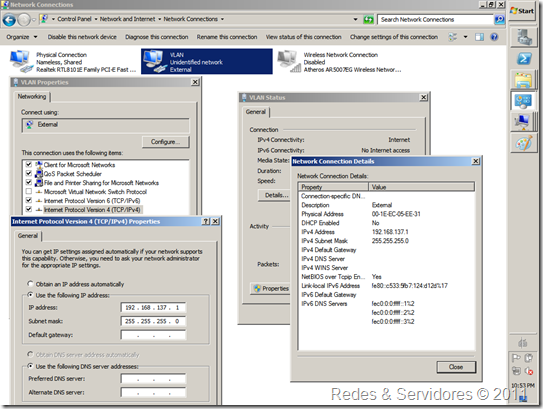Open the recent pages dropdown arrow
This screenshot has height=409, width=543.
tap(34, 20)
